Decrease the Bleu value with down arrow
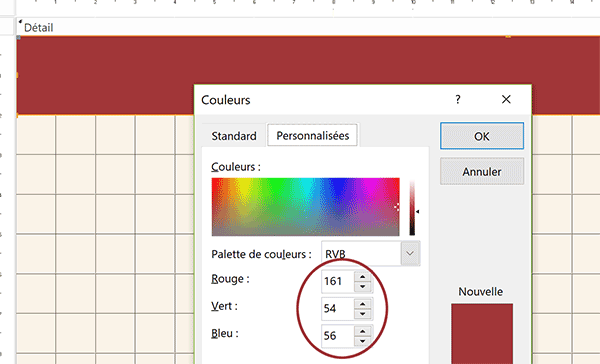 click(x=362, y=341)
